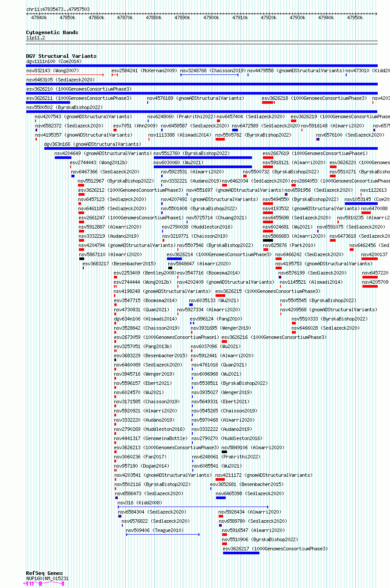Click the esv2667619 red variant bar
The width and height of the screenshot is (390, 588).
[x=268, y=158]
